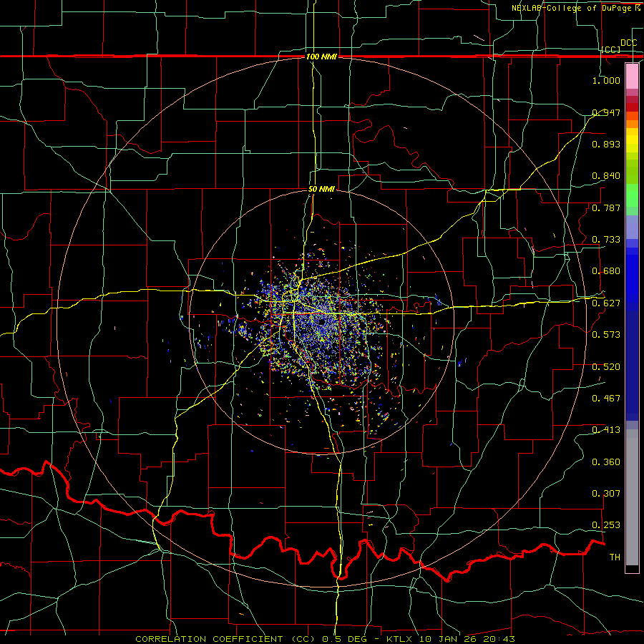644x644 pixels.
Task: Click the [CC] legend header
Action: [611, 49]
